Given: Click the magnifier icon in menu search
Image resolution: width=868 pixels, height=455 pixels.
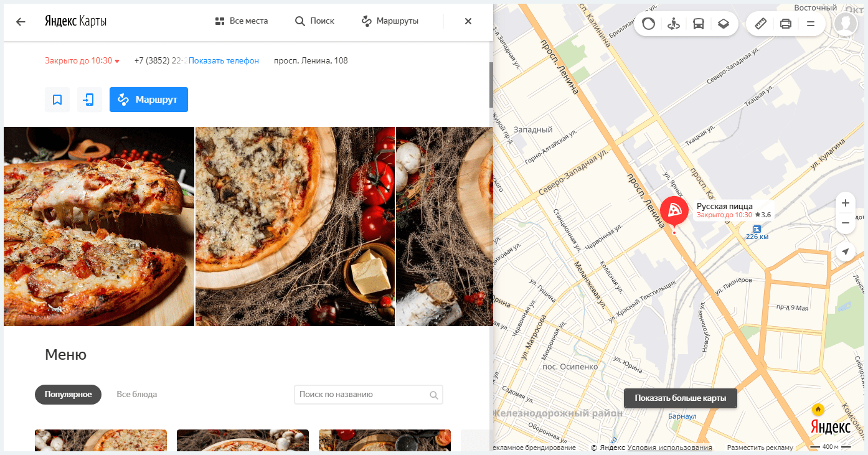Looking at the screenshot, I should 434,395.
